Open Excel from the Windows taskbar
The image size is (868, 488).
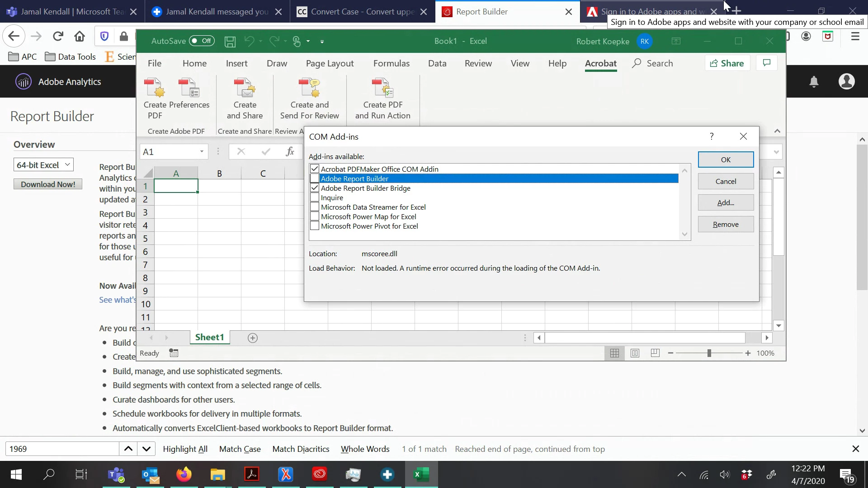421,474
